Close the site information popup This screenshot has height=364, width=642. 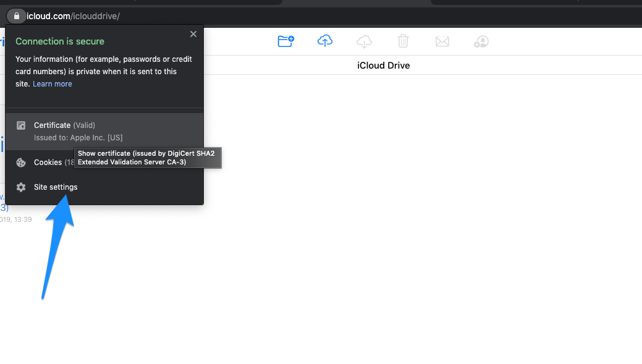pyautogui.click(x=193, y=34)
